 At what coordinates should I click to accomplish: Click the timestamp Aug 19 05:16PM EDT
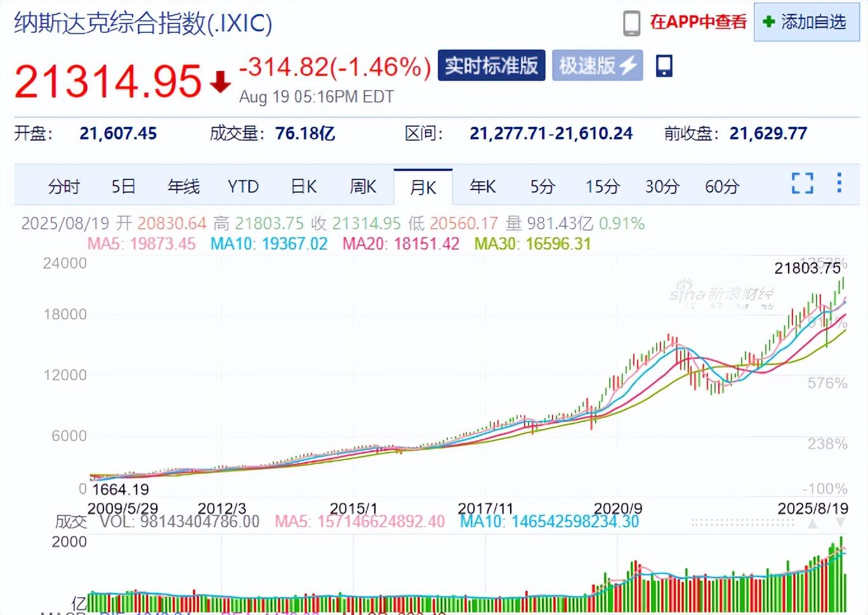pos(317,96)
